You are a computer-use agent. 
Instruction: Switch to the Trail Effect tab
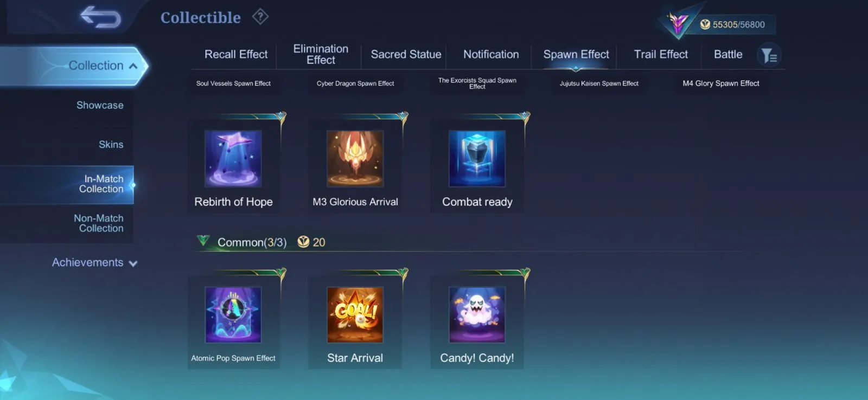[661, 54]
